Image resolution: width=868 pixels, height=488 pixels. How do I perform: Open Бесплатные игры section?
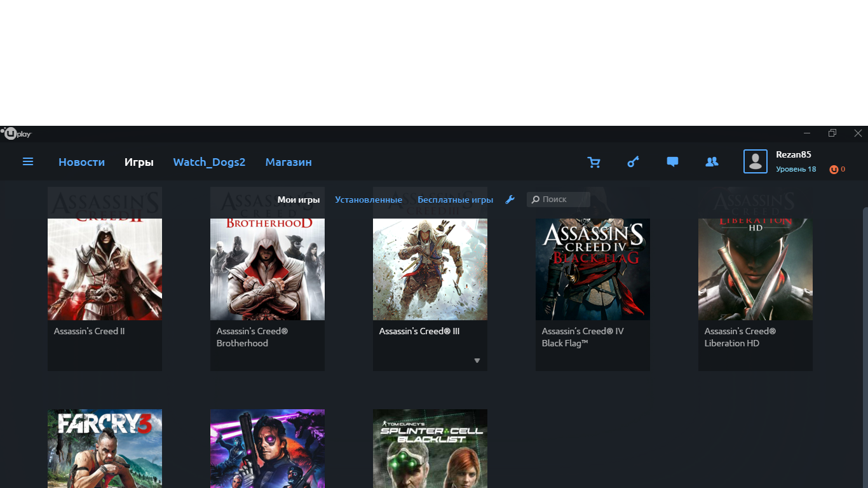(455, 200)
